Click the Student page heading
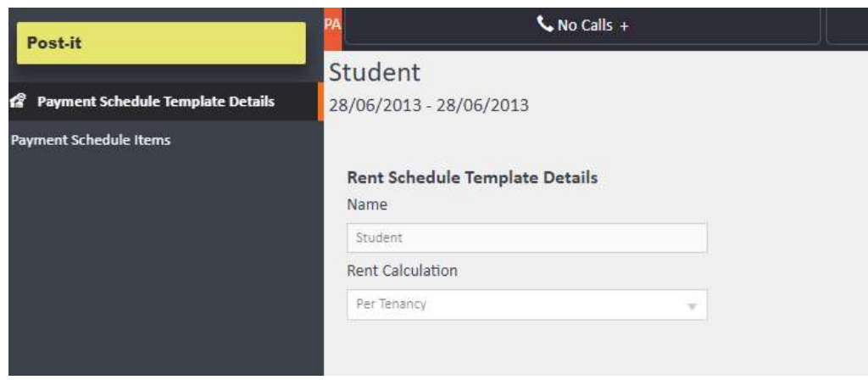The width and height of the screenshot is (868, 380). click(x=374, y=73)
